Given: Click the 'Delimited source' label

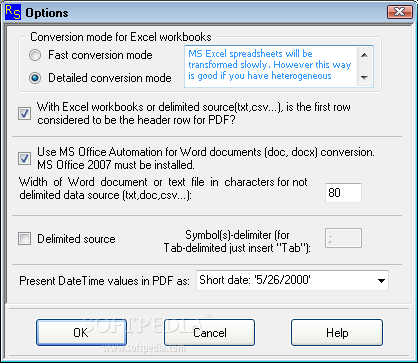Looking at the screenshot, I should tap(76, 239).
